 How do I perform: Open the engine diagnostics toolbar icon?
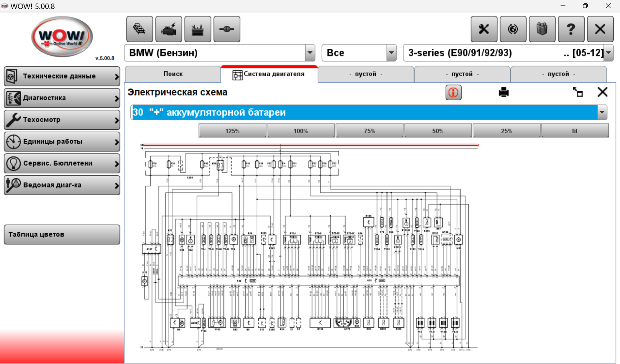coord(169,29)
